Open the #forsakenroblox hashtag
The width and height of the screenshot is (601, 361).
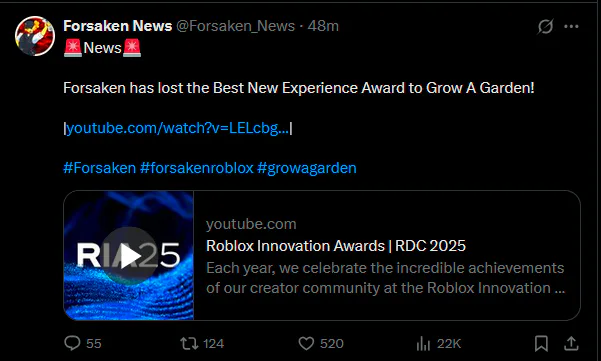click(x=197, y=168)
